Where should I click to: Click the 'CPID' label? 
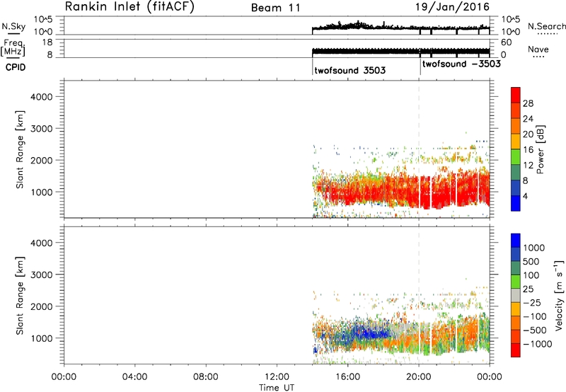pyautogui.click(x=16, y=67)
